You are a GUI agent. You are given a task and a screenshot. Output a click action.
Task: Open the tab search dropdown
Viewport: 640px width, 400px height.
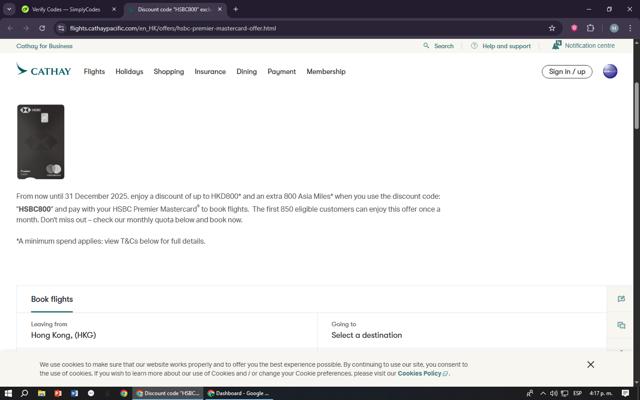click(x=9, y=9)
